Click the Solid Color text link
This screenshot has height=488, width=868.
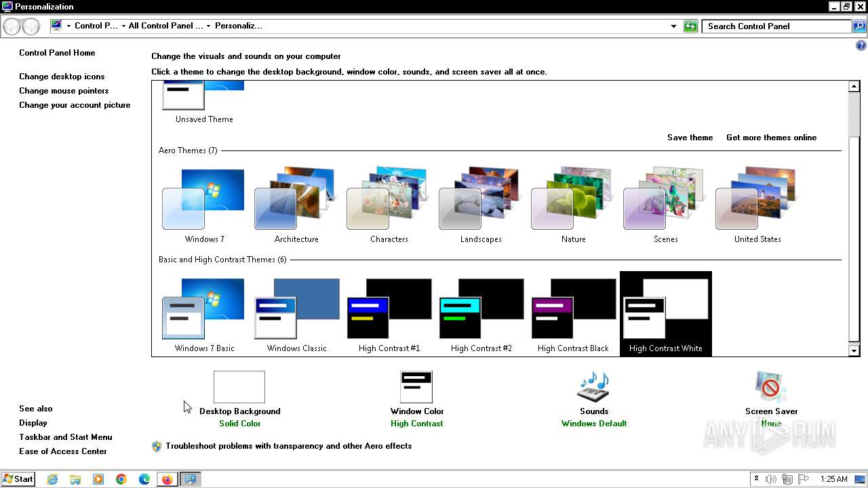[x=240, y=424]
